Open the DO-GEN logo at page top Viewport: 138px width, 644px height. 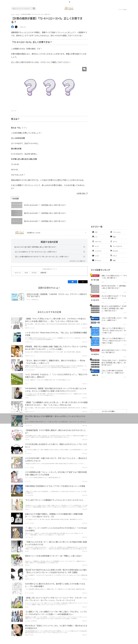tap(69, 8)
